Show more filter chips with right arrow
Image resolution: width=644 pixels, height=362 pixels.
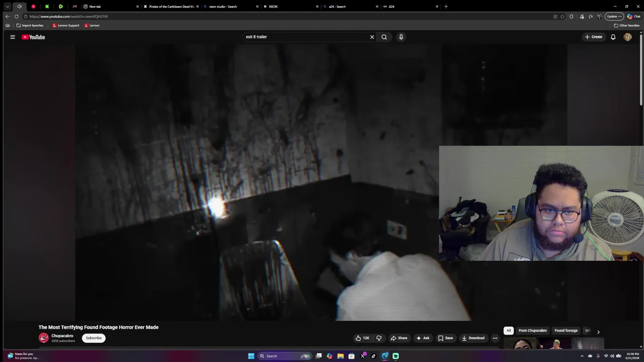(598, 332)
